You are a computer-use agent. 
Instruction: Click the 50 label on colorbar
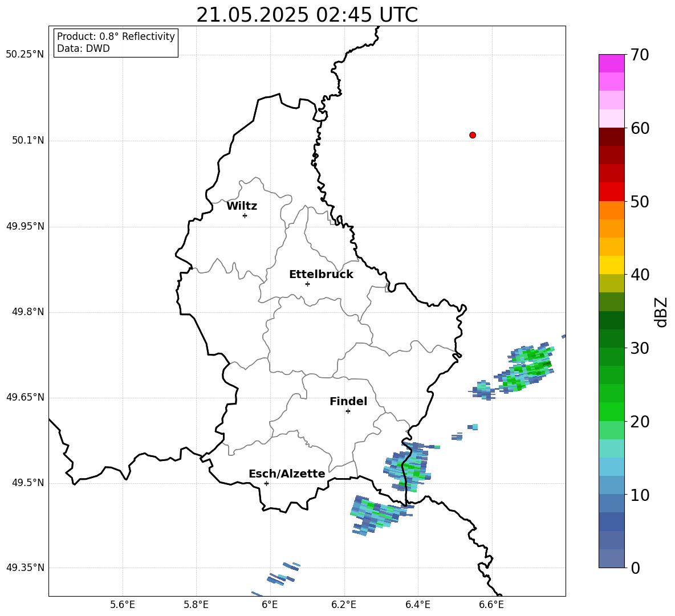[640, 201]
